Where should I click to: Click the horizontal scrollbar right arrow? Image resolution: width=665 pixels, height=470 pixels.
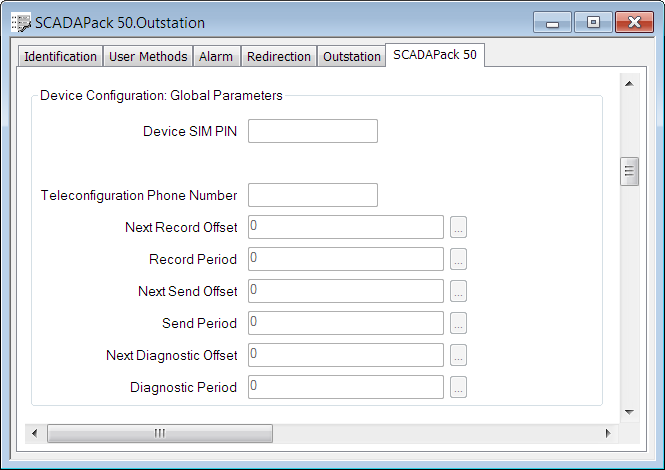[x=608, y=433]
